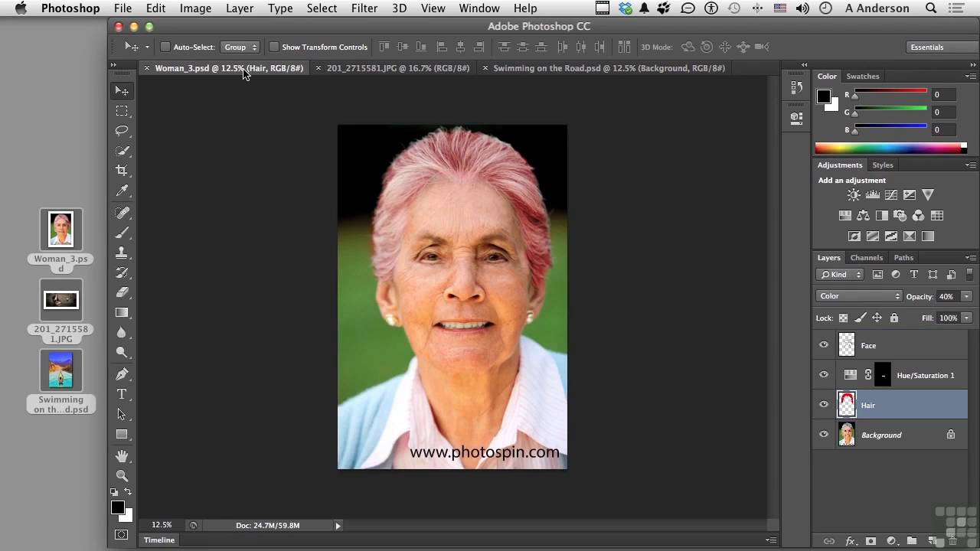This screenshot has height=551, width=980.
Task: Open the status bar info arrow
Action: tap(338, 526)
